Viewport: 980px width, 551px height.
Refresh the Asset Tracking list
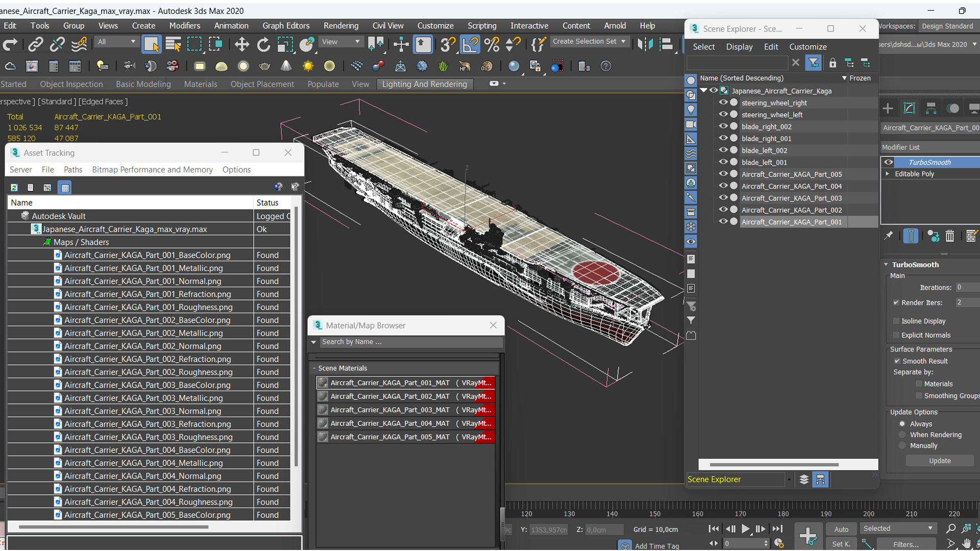tap(14, 187)
